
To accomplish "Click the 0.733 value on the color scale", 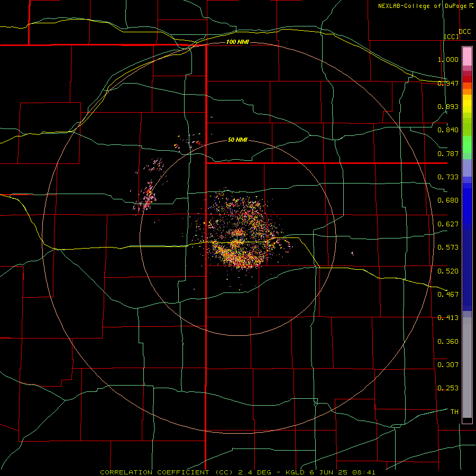I will click(448, 177).
